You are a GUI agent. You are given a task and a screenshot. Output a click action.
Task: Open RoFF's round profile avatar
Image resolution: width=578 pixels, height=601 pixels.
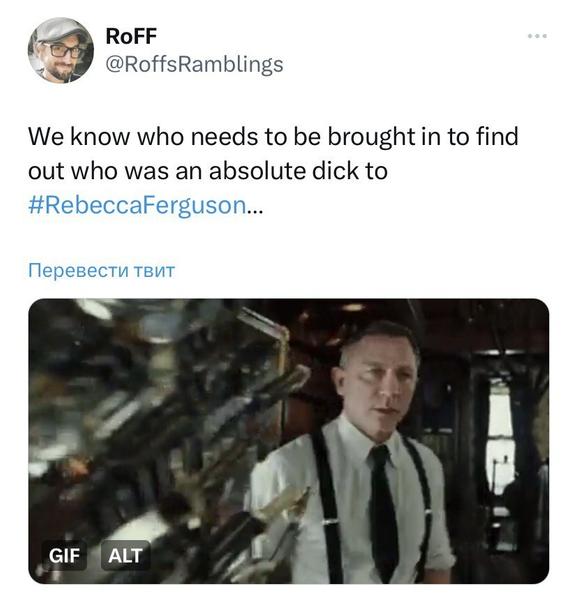click(x=61, y=50)
